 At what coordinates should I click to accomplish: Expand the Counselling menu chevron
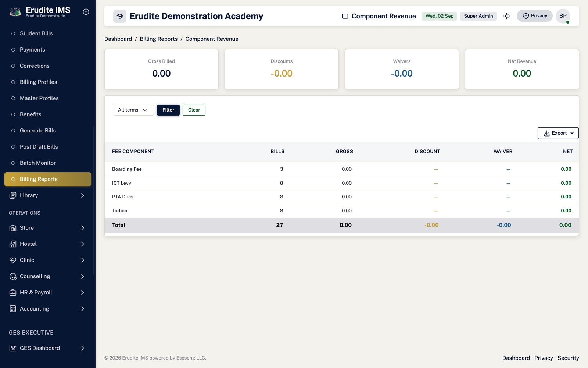[83, 276]
